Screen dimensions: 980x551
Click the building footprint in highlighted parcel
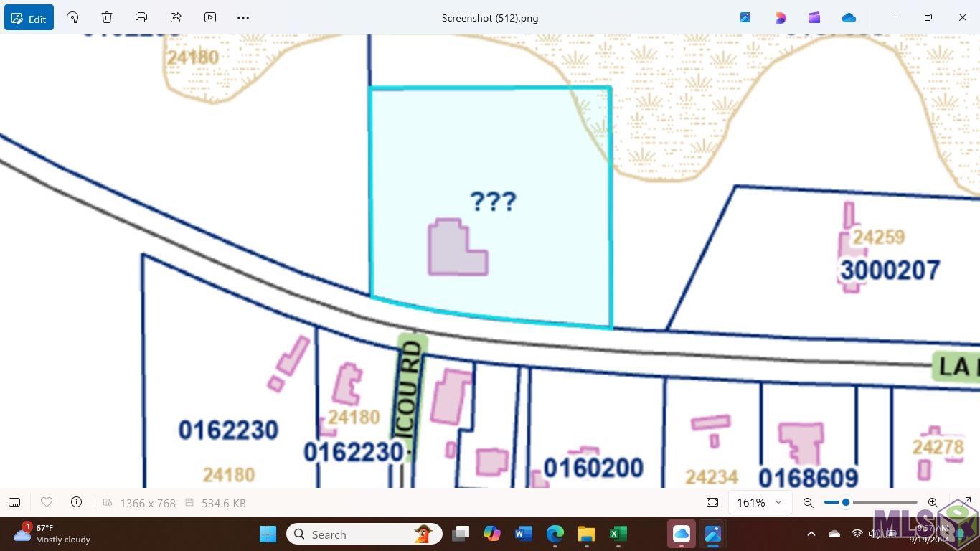457,248
